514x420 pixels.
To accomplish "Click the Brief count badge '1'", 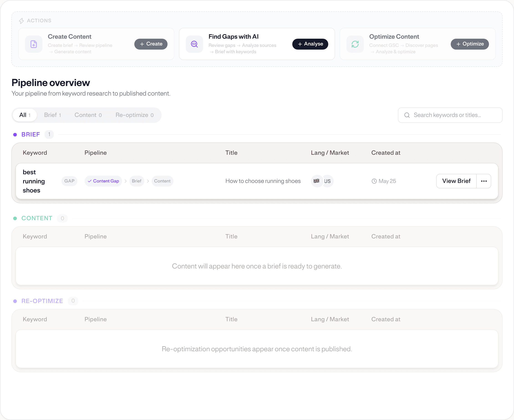I will (49, 134).
